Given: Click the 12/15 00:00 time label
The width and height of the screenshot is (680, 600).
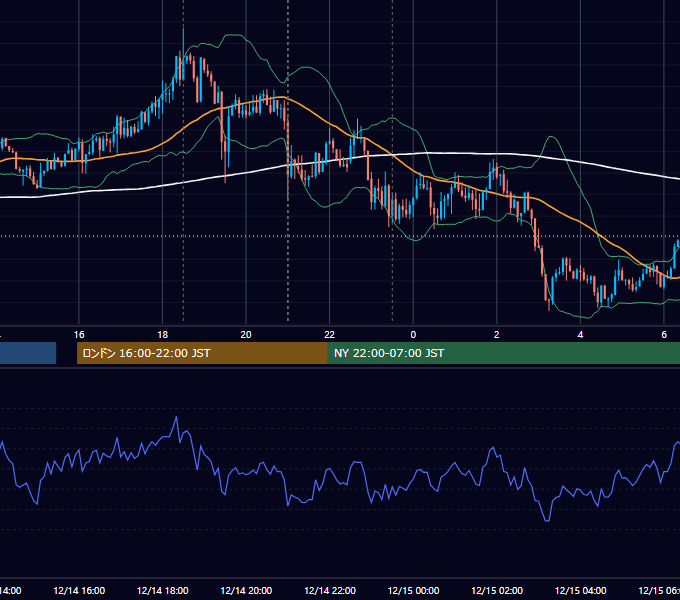Looking at the screenshot, I should [413, 590].
